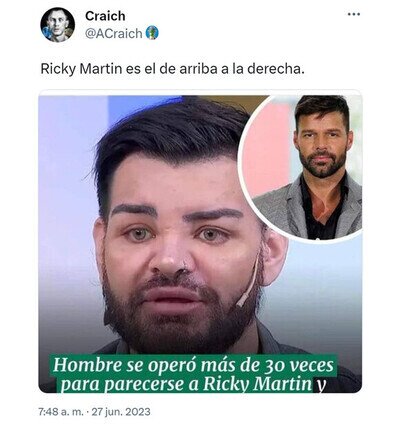The width and height of the screenshot is (400, 426).
Task: Open the Craich display name link
Action: pos(105,16)
